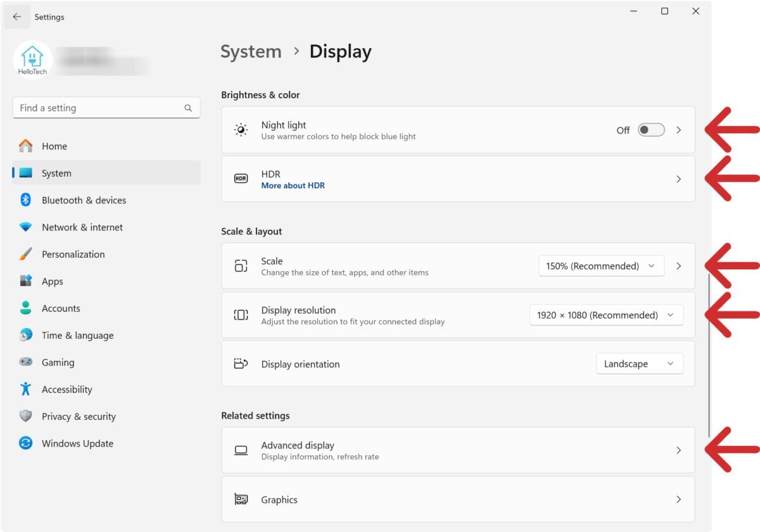Open the More about HDR link
This screenshot has height=532, width=760.
tap(293, 186)
